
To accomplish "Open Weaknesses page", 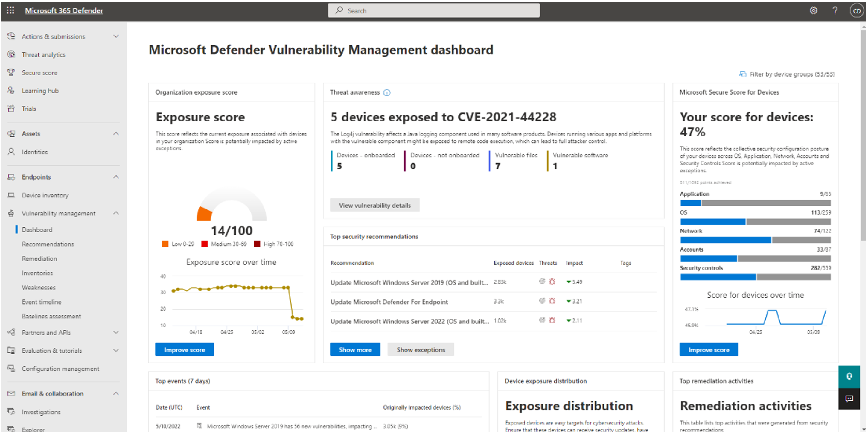I will point(39,288).
